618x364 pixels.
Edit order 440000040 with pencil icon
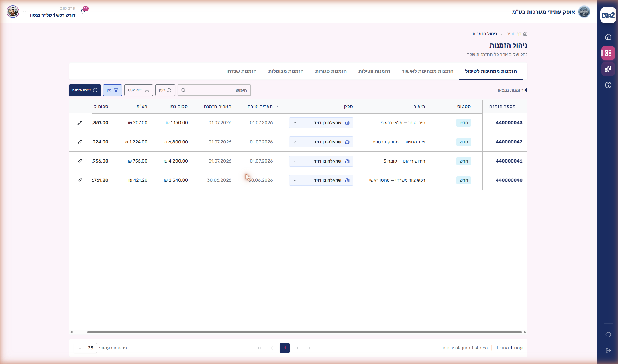pyautogui.click(x=80, y=180)
